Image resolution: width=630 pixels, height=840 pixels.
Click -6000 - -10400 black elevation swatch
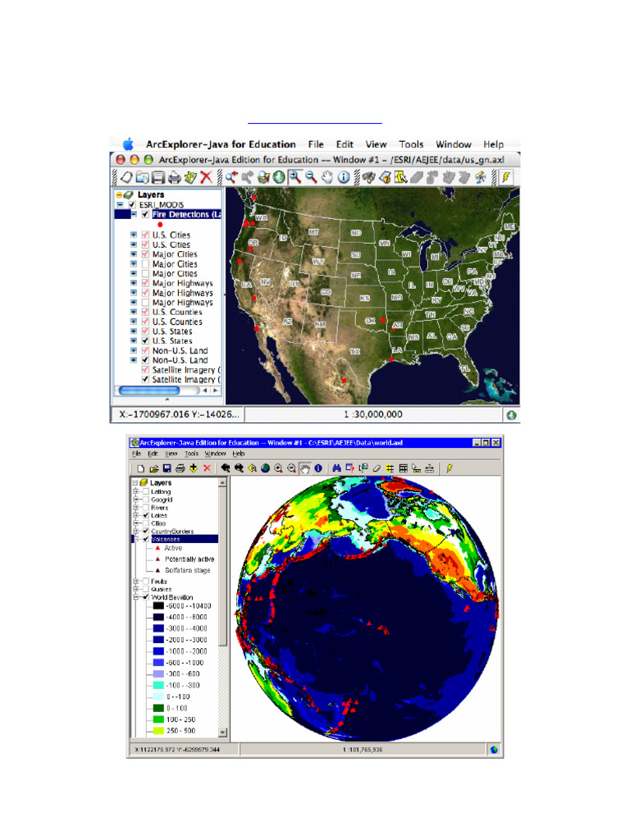point(158,606)
